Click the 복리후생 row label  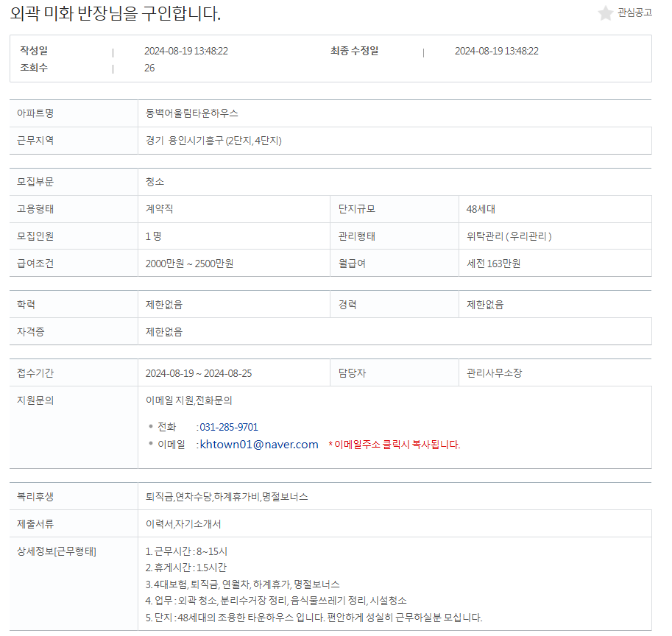[35, 497]
